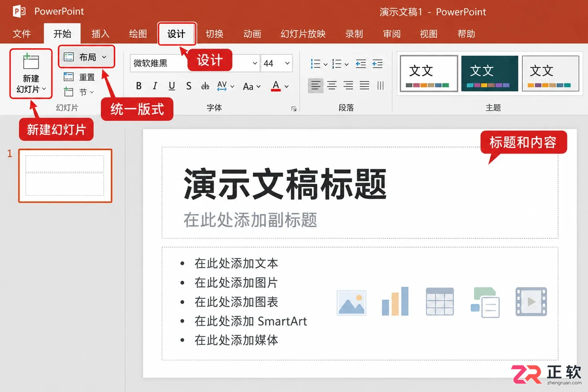Switch to the Transitions (切换) tab
588x392 pixels.
coord(214,33)
